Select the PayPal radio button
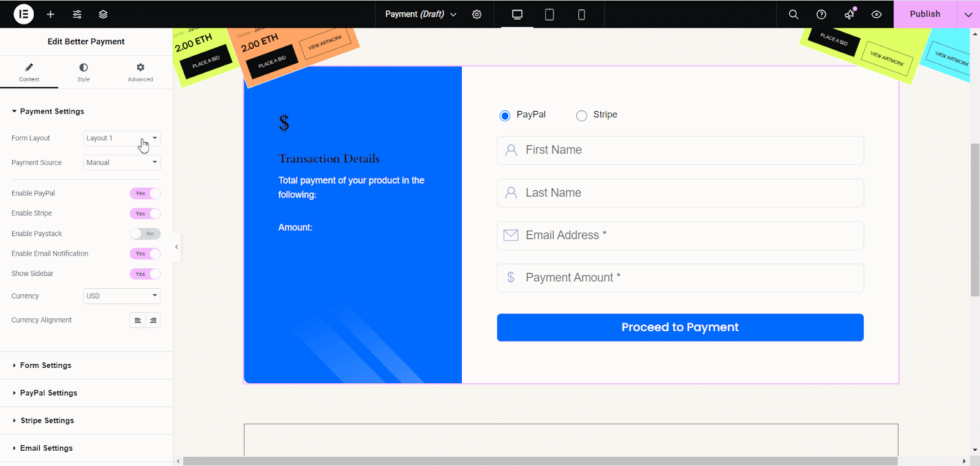This screenshot has width=980, height=466. [x=505, y=115]
